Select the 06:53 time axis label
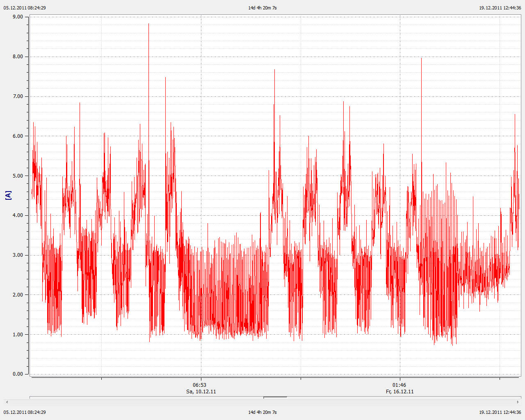This screenshot has width=525, height=420. coord(200,385)
